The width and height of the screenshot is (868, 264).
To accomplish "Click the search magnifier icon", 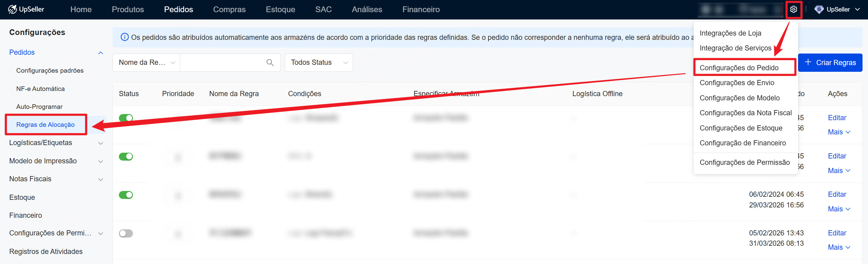I will tap(270, 63).
